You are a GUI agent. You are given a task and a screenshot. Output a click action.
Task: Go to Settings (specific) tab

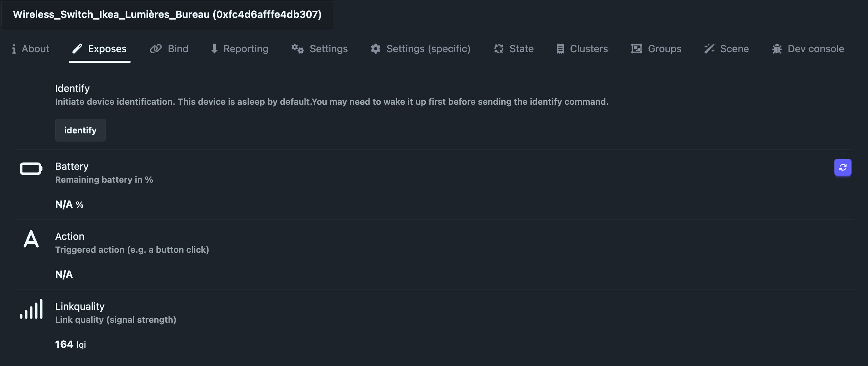coord(420,49)
